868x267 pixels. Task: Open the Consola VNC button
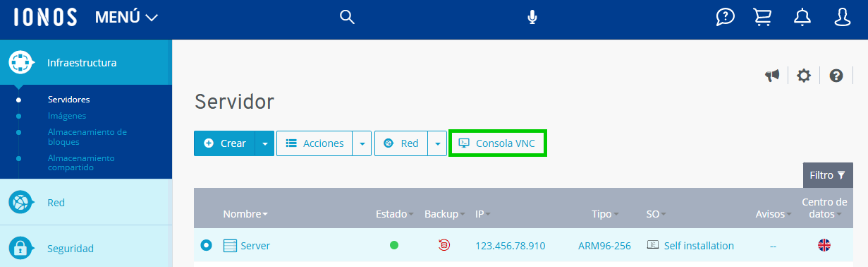pyautogui.click(x=497, y=143)
